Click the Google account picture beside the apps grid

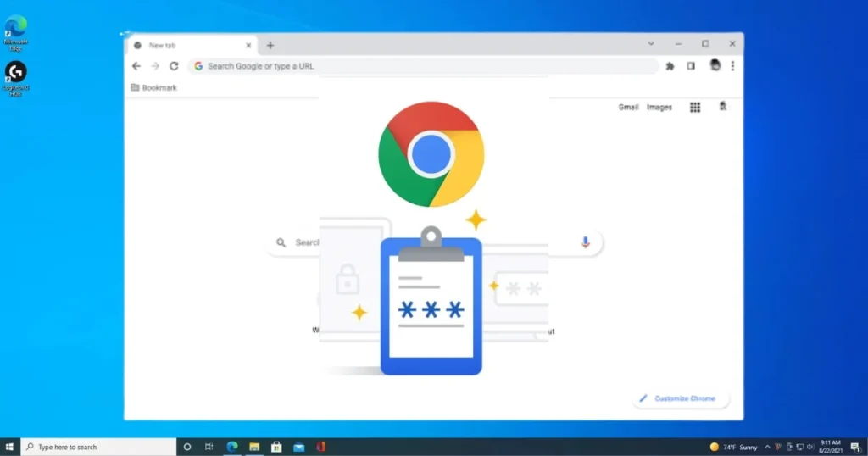722,106
